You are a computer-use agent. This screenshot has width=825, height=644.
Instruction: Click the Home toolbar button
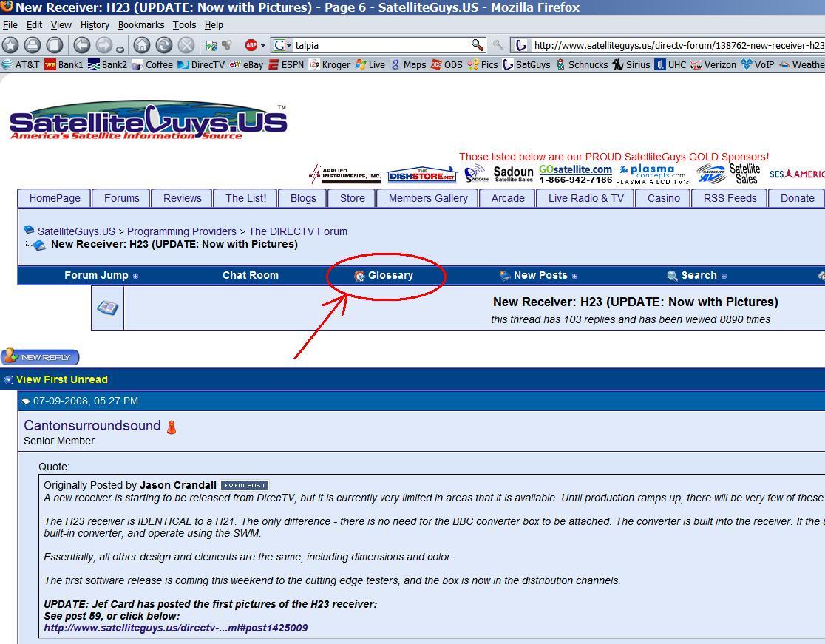tap(141, 45)
